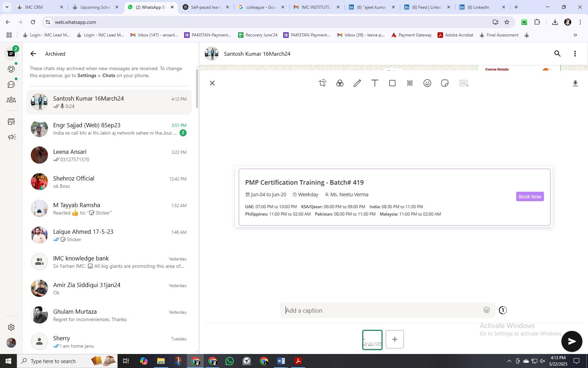Open Adobe Acrobat bookmark

(x=455, y=35)
